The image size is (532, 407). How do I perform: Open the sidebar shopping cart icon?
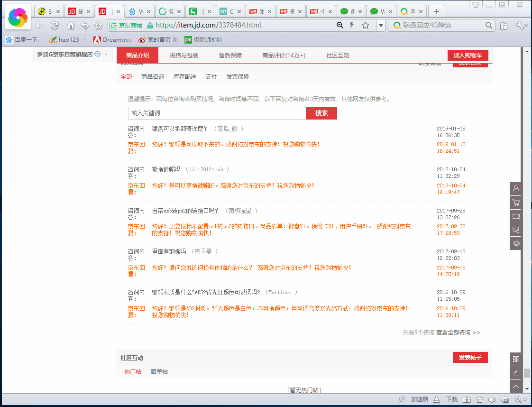[x=516, y=203]
